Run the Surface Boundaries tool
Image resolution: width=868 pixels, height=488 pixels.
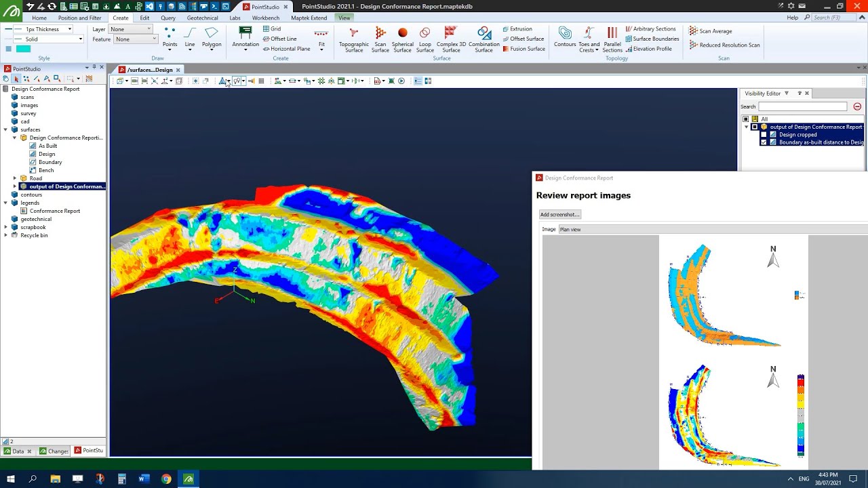652,39
